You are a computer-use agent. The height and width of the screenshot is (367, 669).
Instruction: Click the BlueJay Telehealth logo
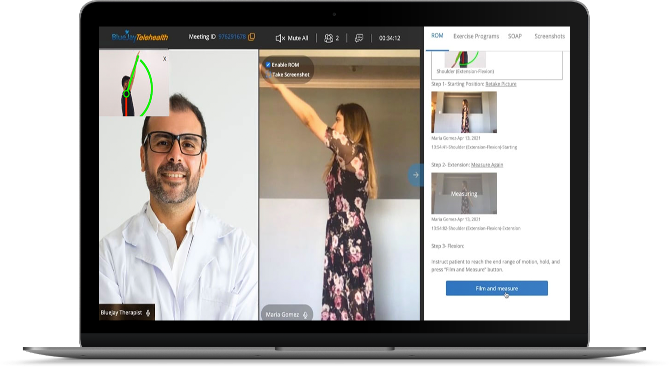140,37
